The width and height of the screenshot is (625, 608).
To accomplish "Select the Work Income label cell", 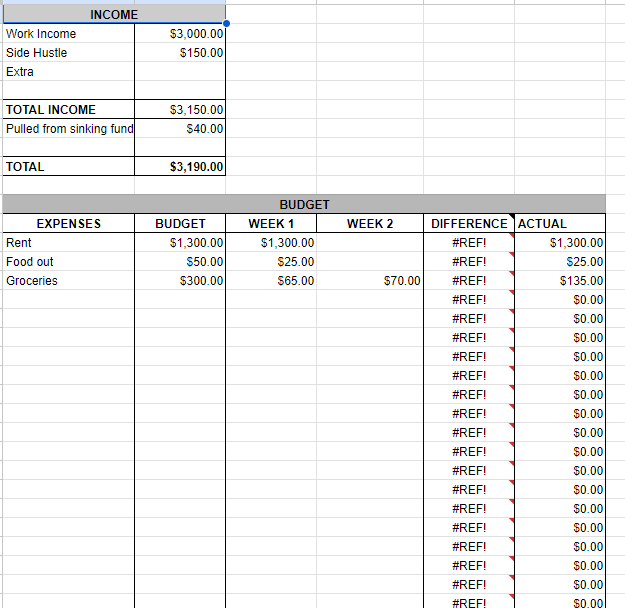I will click(x=69, y=33).
